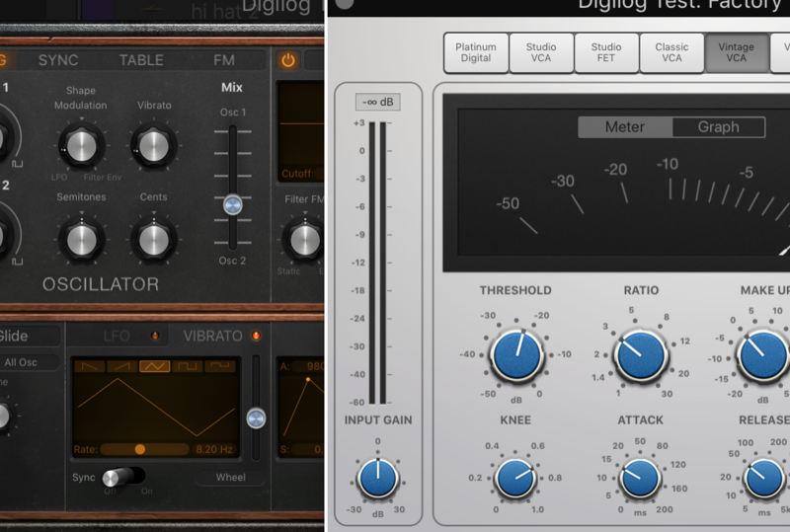
Task: Toggle the LFO Sync switch
Action: tap(123, 476)
